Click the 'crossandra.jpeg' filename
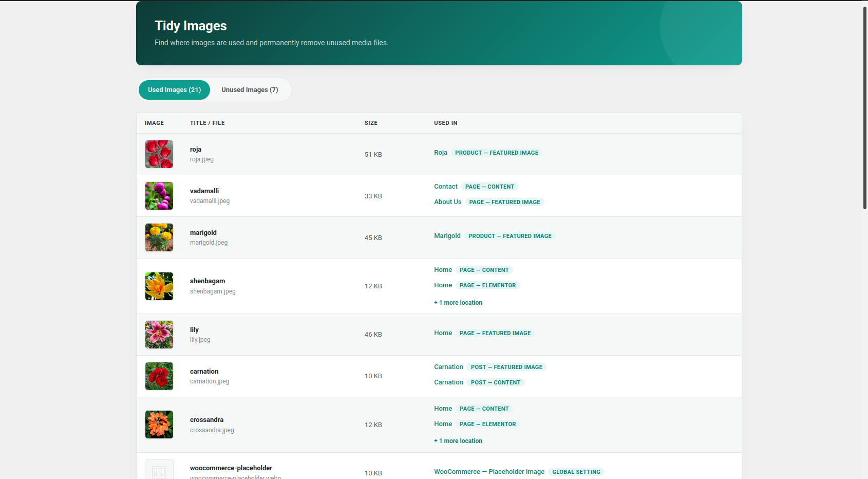This screenshot has width=868, height=479. (212, 430)
